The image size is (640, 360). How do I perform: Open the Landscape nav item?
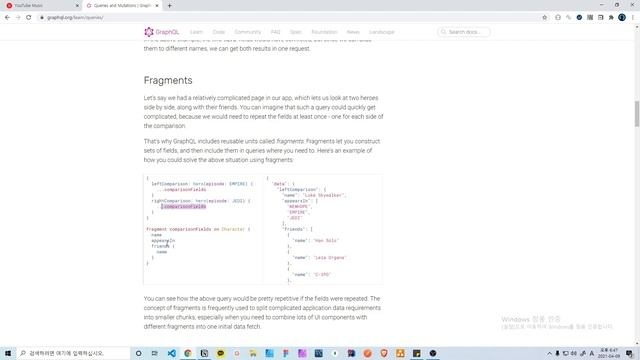pyautogui.click(x=382, y=32)
